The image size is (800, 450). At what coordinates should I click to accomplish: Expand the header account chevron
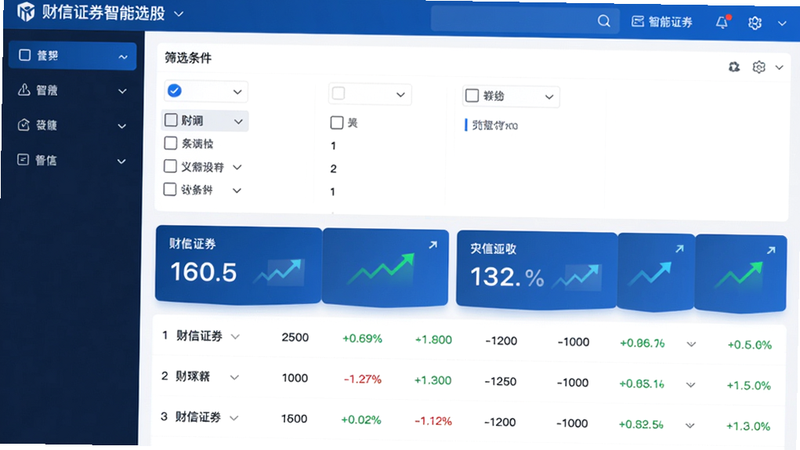(782, 23)
